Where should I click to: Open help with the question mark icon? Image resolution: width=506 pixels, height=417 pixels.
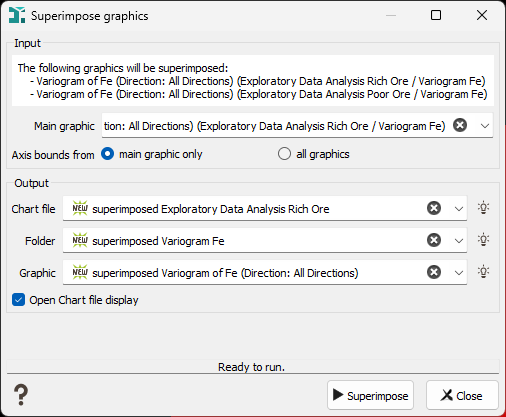pyautogui.click(x=21, y=395)
